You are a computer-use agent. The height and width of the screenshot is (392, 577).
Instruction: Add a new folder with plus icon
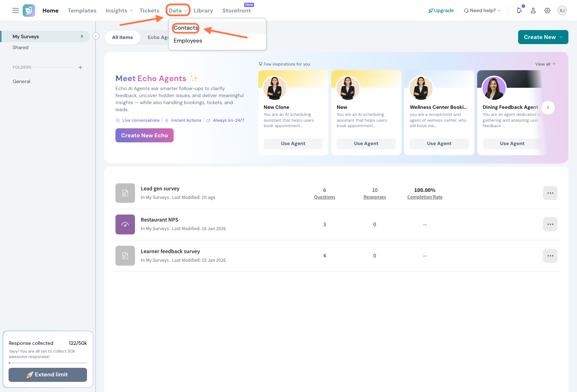pyautogui.click(x=80, y=67)
